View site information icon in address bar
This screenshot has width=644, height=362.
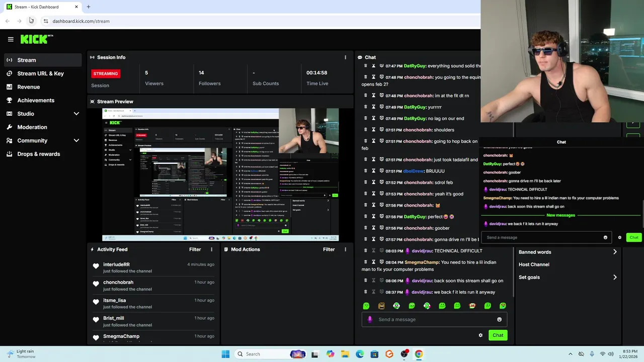coord(46,21)
